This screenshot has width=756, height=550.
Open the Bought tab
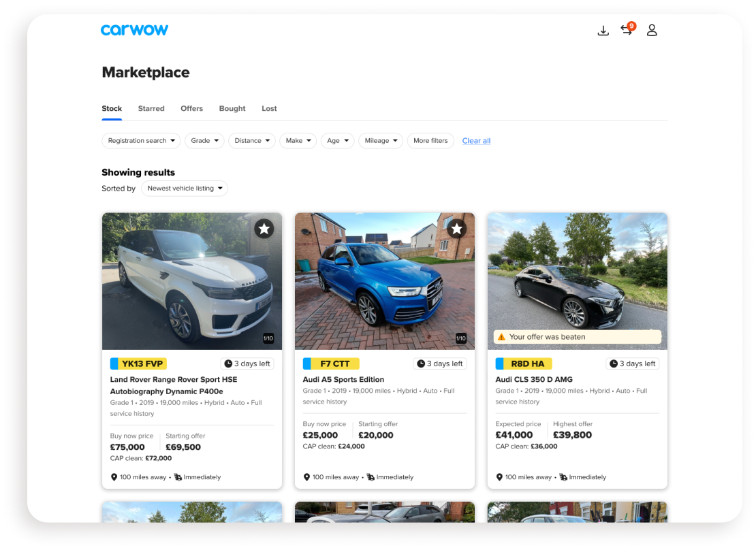click(x=232, y=108)
